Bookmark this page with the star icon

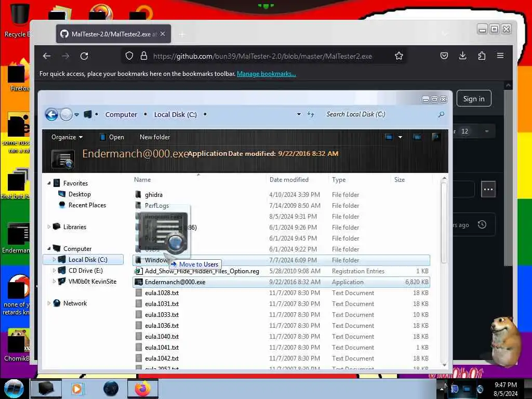click(398, 56)
